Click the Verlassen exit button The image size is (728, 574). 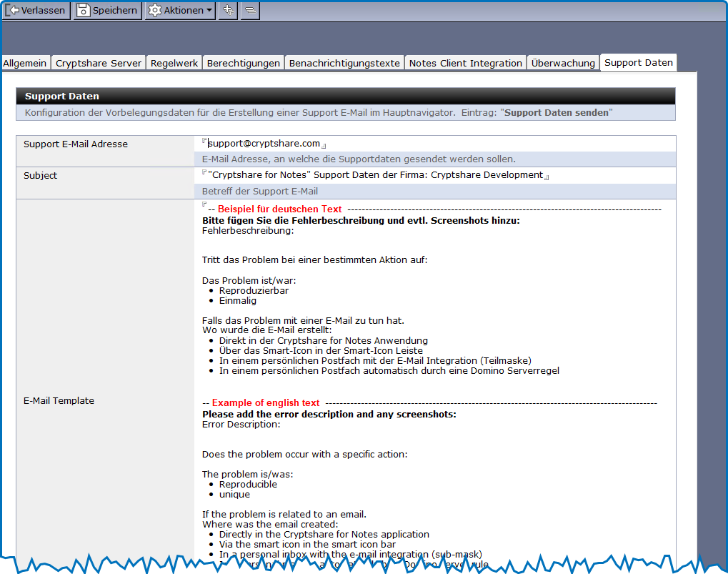[36, 10]
